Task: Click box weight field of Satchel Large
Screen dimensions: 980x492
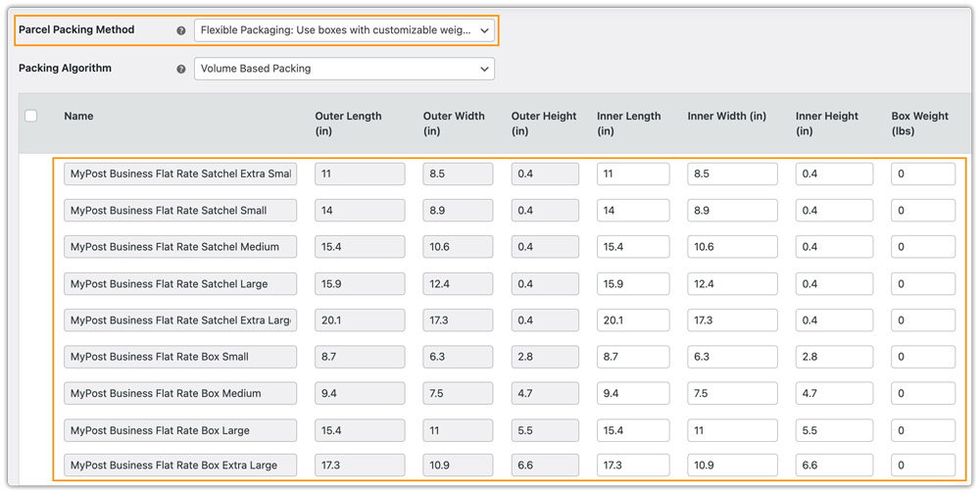Action: click(923, 284)
